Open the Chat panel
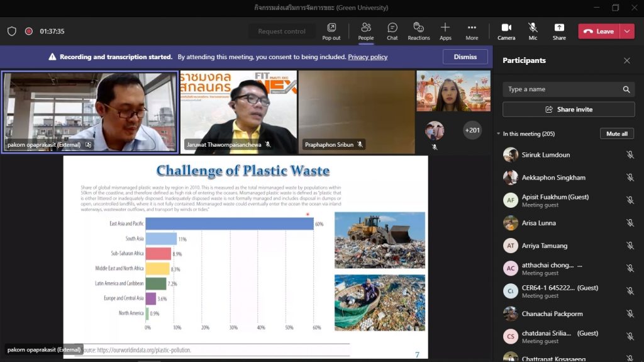644x362 pixels. (x=392, y=28)
